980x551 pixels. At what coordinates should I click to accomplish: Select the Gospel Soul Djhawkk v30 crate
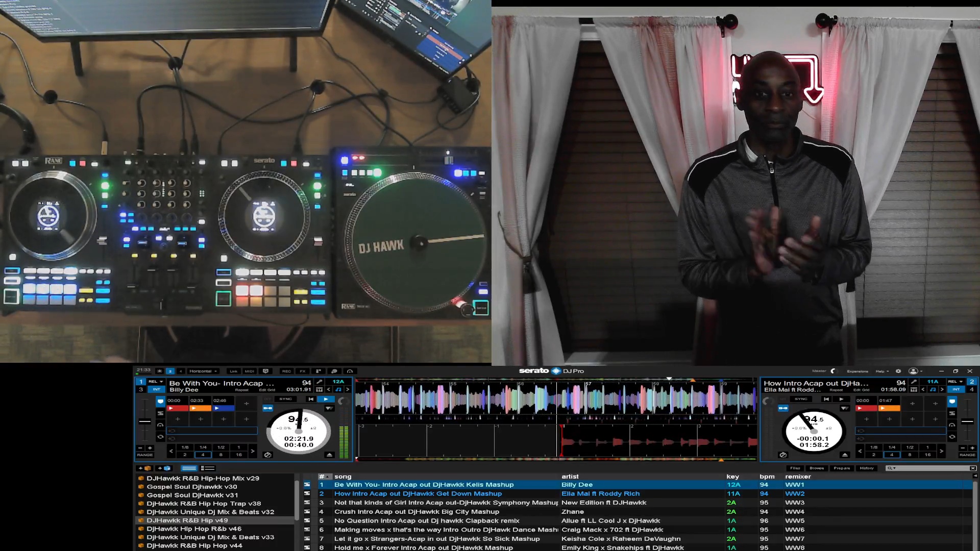192,487
